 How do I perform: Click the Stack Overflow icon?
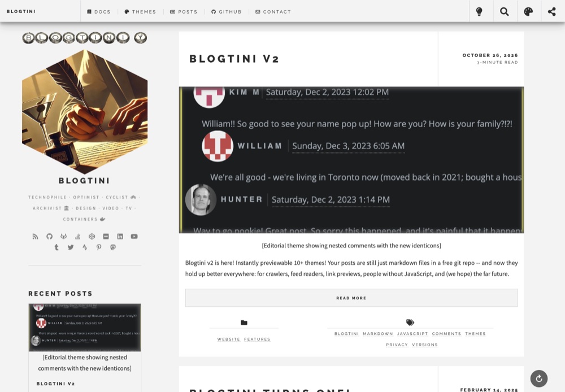coord(77,236)
